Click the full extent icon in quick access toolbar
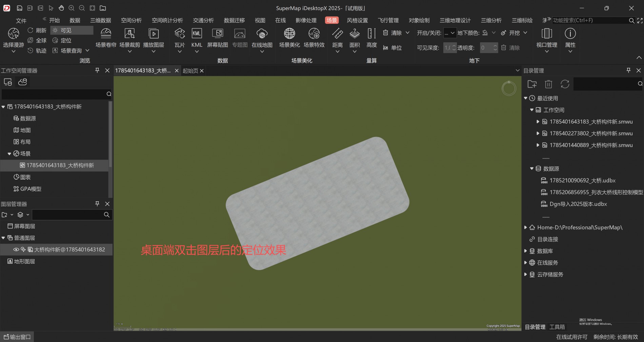644x342 pixels. (92, 8)
